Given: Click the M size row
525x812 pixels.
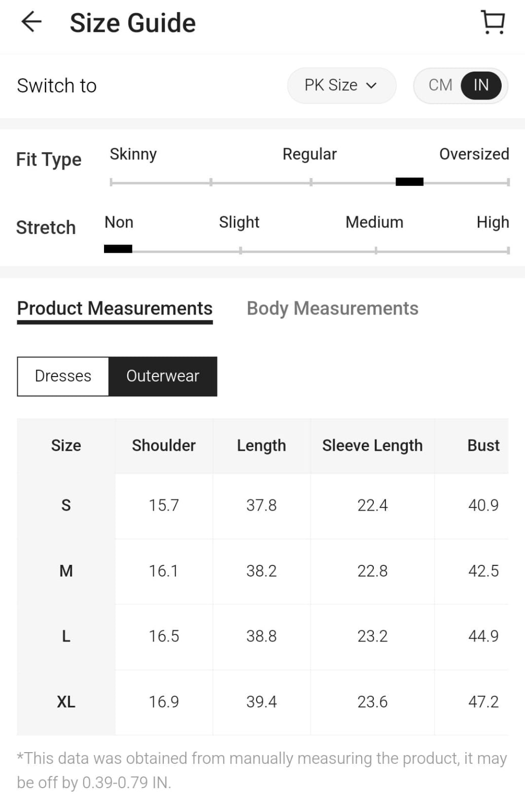Looking at the screenshot, I should click(66, 571).
